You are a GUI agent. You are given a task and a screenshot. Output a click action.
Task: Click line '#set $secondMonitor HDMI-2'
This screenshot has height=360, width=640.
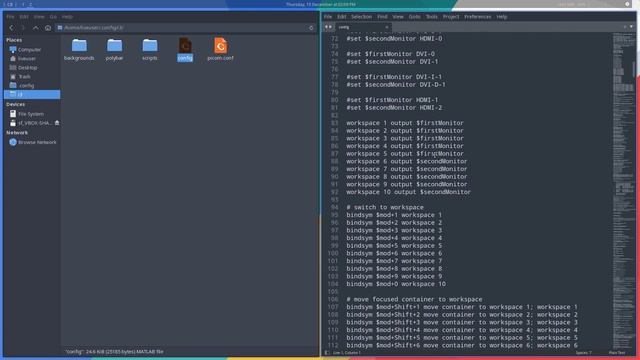[x=394, y=108]
